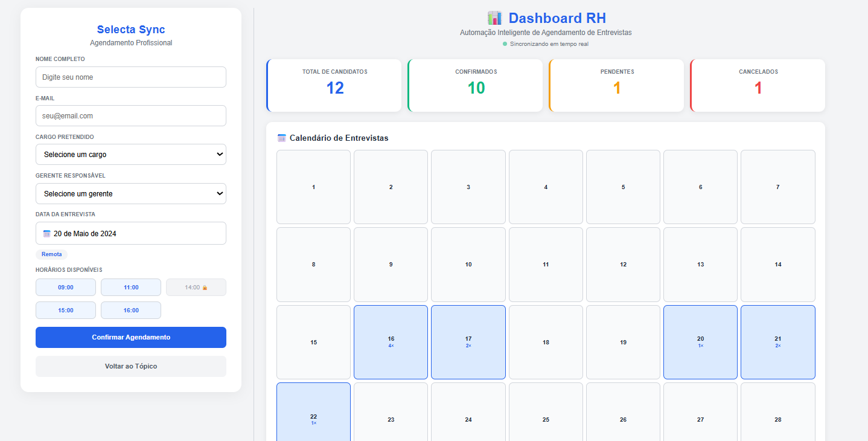868x441 pixels.
Task: Select day 24 in the calendar
Action: [x=468, y=412]
